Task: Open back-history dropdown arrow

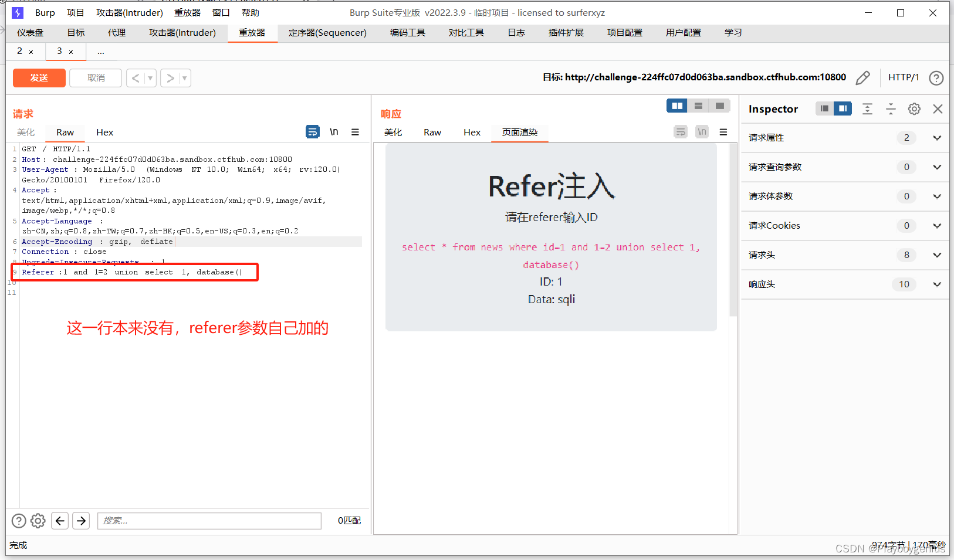Action: (x=150, y=78)
